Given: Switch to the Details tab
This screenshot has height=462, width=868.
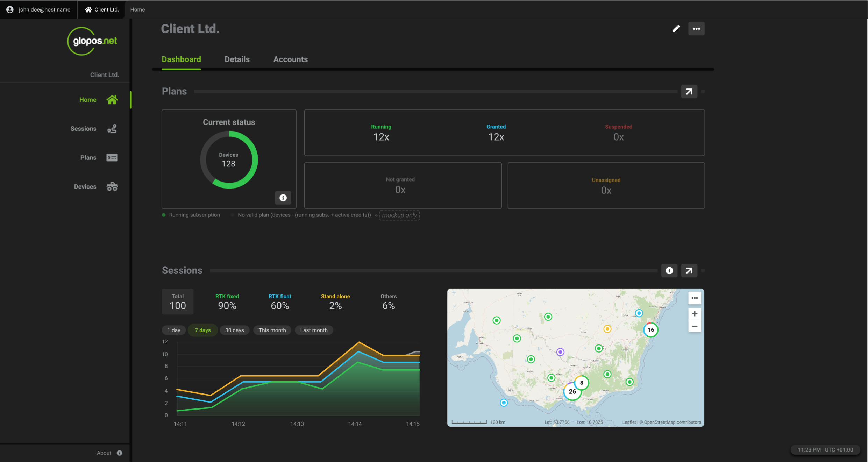Looking at the screenshot, I should [x=237, y=59].
